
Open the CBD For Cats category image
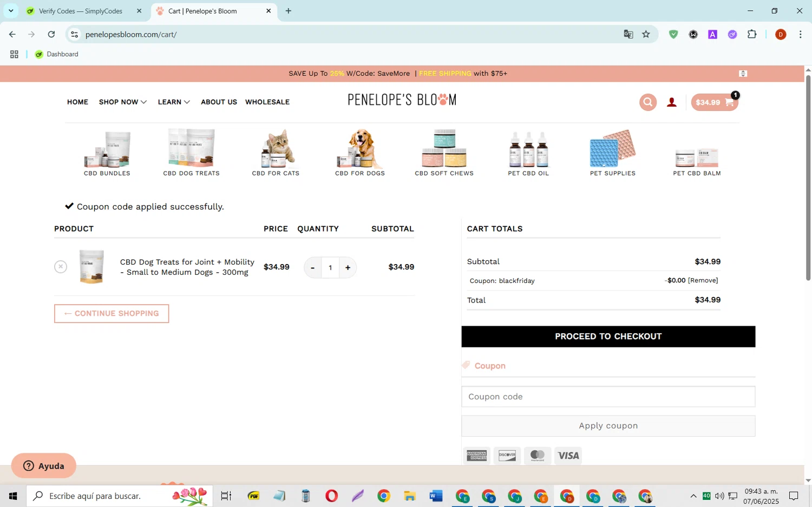pyautogui.click(x=276, y=148)
